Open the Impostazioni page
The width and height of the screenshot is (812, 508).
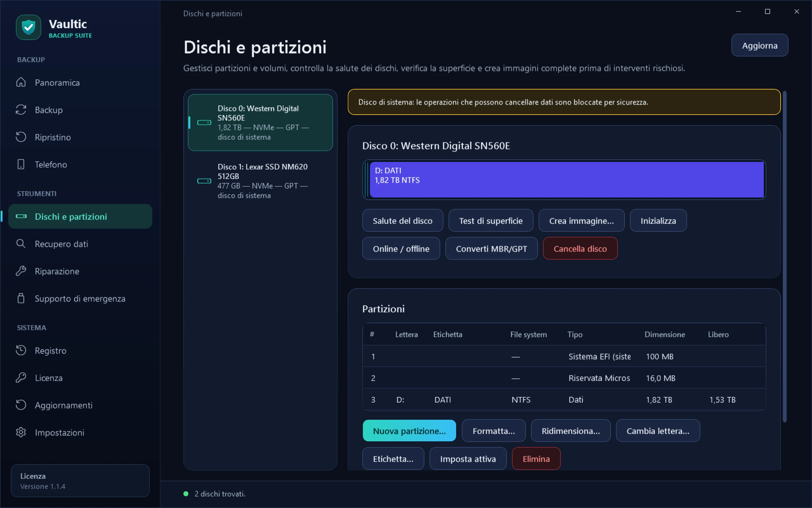click(80, 432)
